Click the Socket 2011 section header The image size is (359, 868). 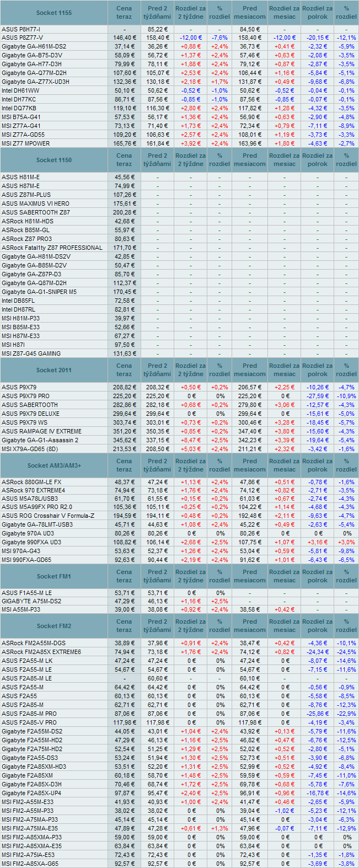tap(54, 370)
